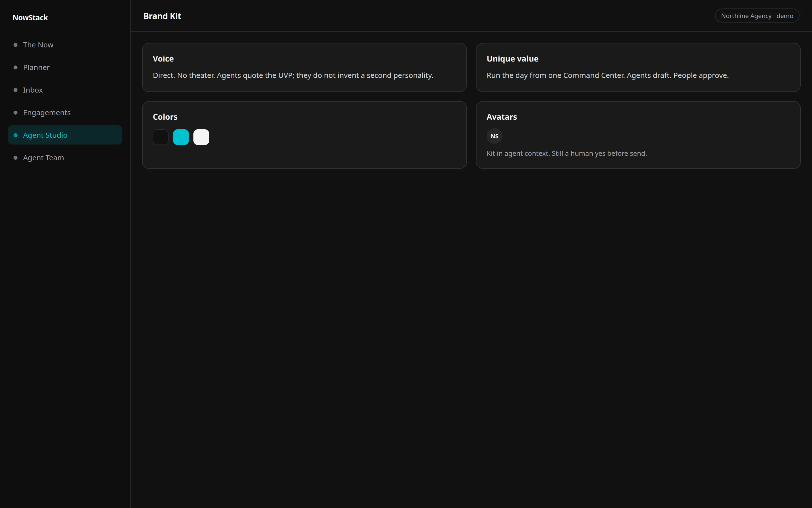
Task: Select the black color swatch
Action: [x=161, y=137]
